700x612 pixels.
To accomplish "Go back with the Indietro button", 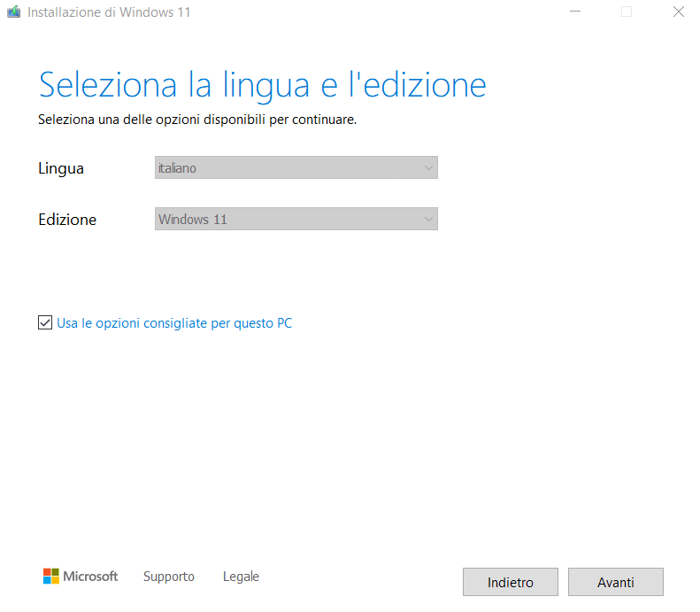I will (x=511, y=582).
